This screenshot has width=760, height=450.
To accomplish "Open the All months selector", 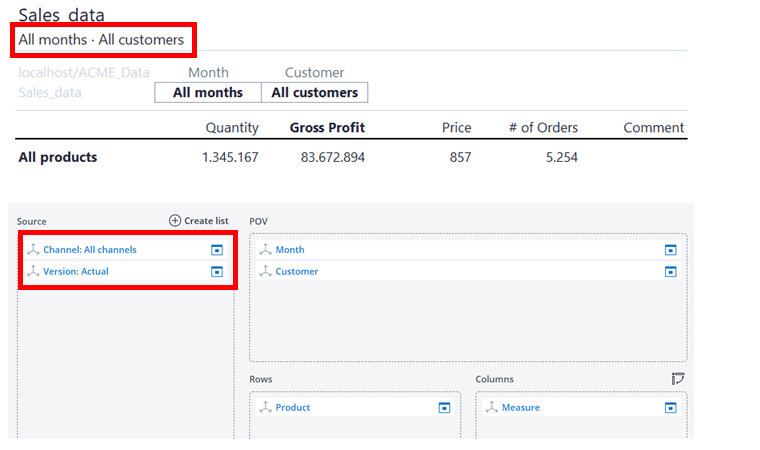I will pyautogui.click(x=207, y=93).
